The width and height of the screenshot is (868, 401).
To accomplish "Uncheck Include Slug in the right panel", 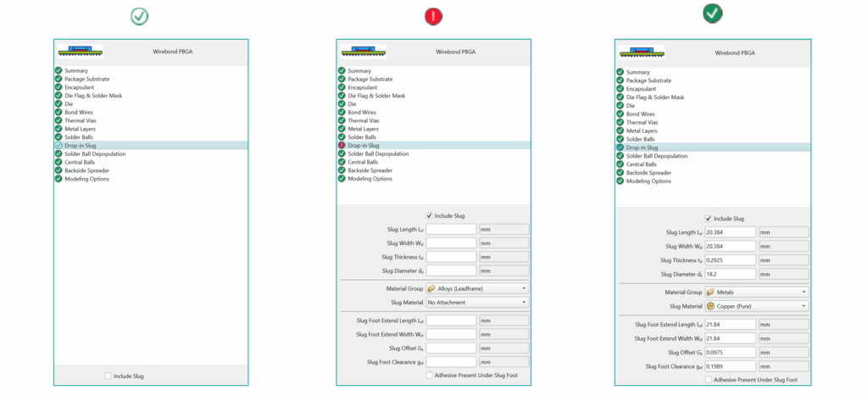I will (x=709, y=219).
